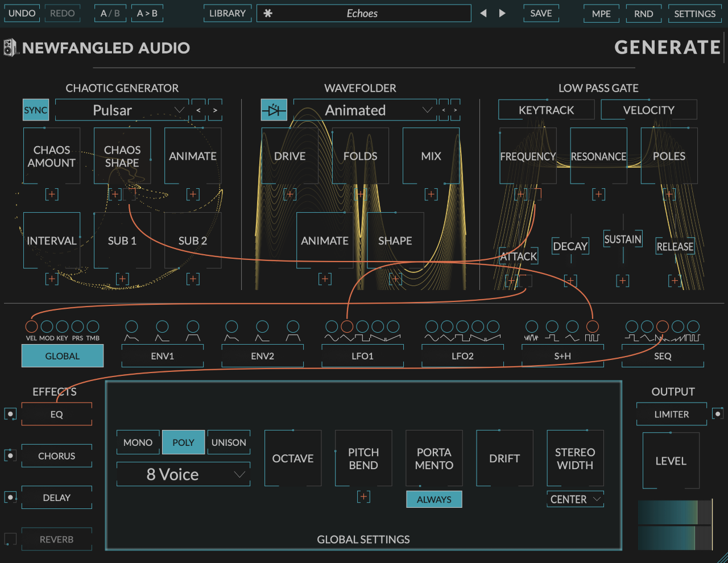Switch to the LFO2 modulation tab

pos(462,355)
